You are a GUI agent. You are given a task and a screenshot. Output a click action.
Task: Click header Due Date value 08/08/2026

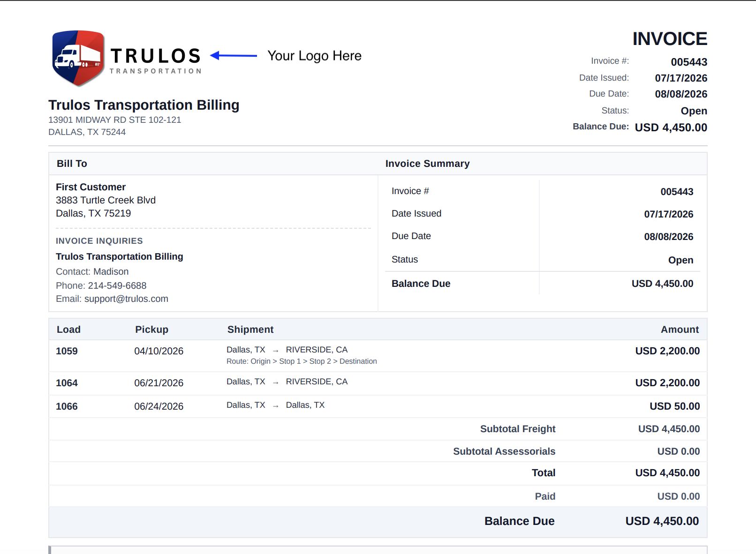point(681,94)
